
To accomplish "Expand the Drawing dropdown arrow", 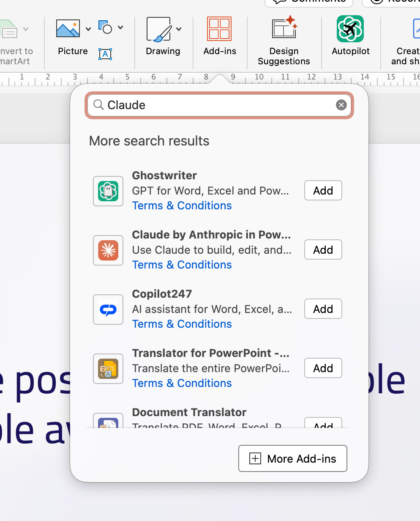I will tap(179, 29).
